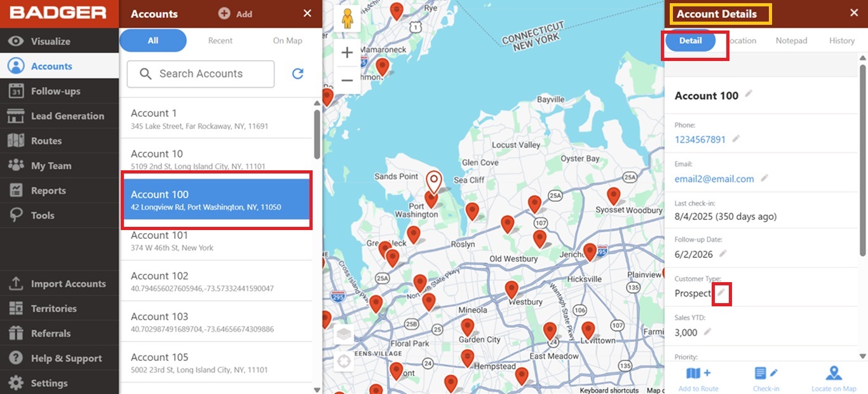Image resolution: width=868 pixels, height=394 pixels.
Task: Click Add to Route
Action: click(698, 379)
